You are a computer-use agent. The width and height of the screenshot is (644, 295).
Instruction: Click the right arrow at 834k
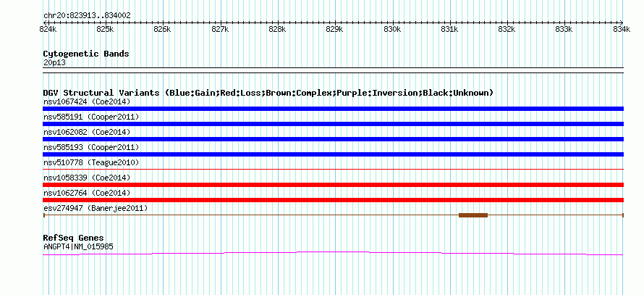pyautogui.click(x=621, y=22)
